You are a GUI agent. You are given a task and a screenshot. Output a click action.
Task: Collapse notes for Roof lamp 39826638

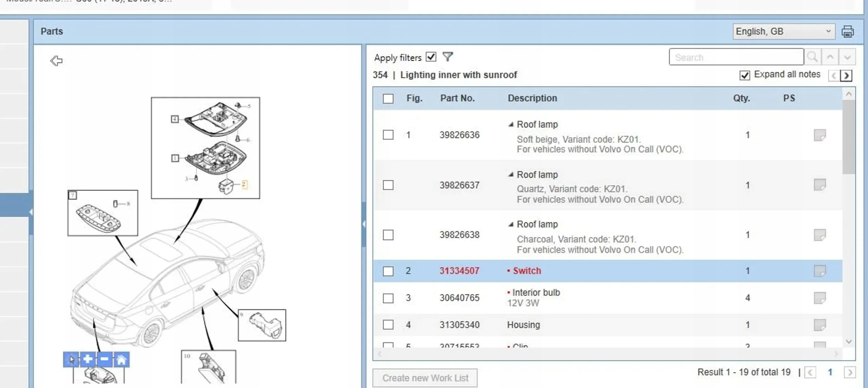(511, 225)
